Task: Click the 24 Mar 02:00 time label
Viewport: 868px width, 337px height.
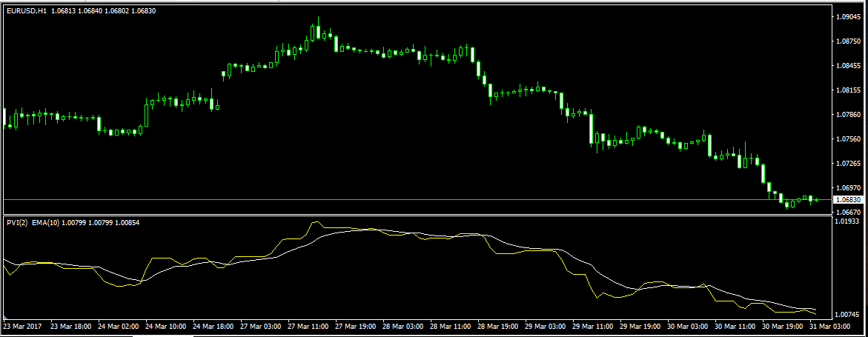Action: point(119,326)
